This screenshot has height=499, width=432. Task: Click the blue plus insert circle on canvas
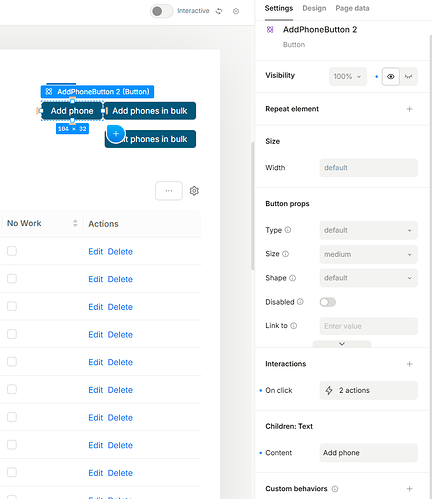point(116,134)
